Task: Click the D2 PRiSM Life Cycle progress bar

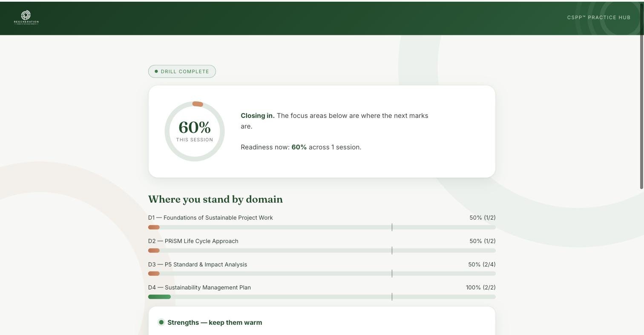Action: click(x=322, y=251)
